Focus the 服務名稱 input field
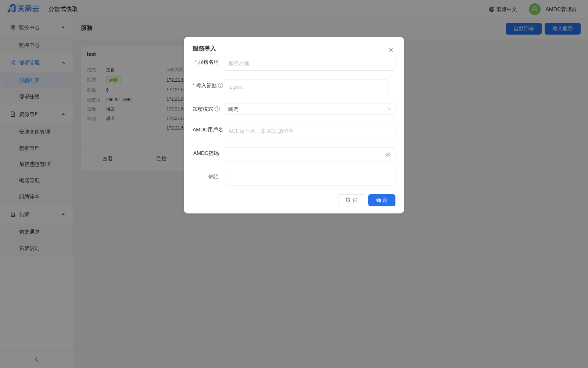This screenshot has width=588, height=368. pyautogui.click(x=309, y=63)
